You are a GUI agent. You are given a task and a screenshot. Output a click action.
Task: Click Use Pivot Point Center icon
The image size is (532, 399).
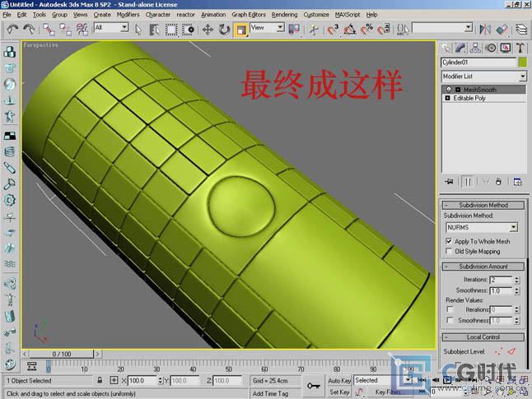(294, 30)
